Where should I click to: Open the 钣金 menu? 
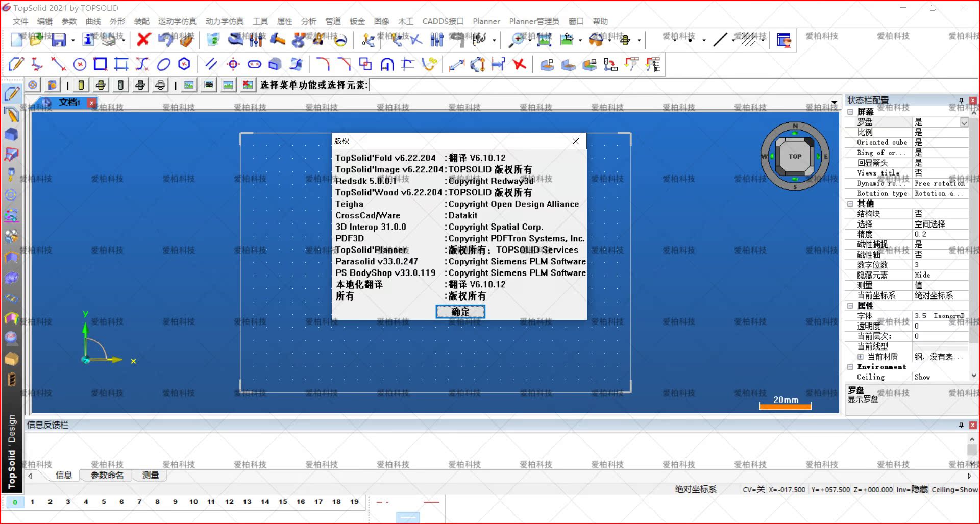pyautogui.click(x=357, y=21)
